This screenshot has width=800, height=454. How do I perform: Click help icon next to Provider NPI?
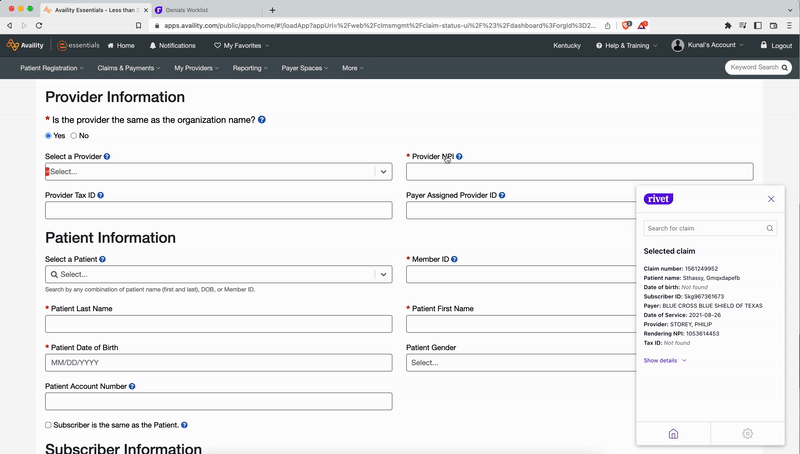tap(459, 157)
